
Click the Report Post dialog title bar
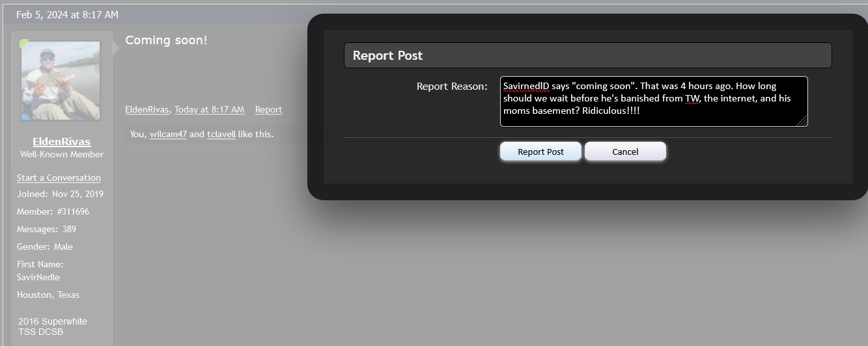pyautogui.click(x=587, y=55)
